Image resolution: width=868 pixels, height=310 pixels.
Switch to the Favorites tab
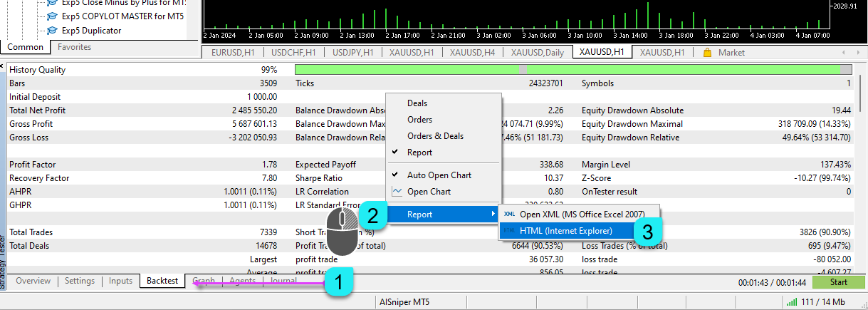[x=74, y=47]
